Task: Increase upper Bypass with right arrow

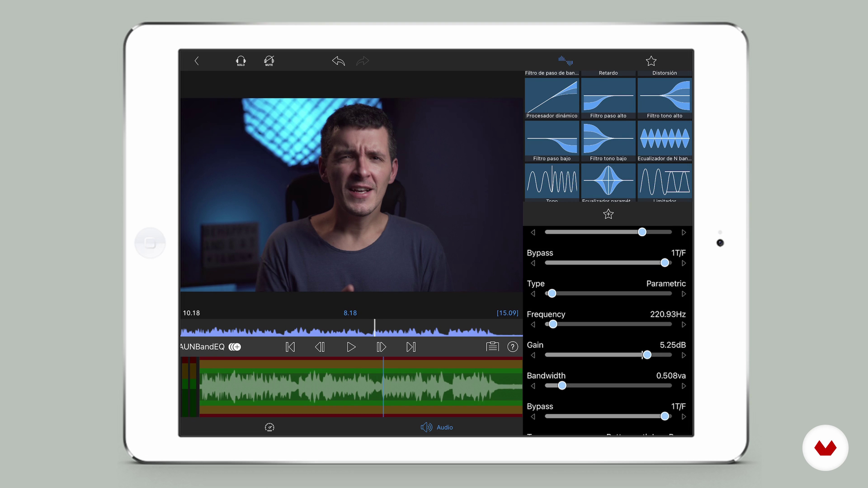Action: tap(684, 263)
